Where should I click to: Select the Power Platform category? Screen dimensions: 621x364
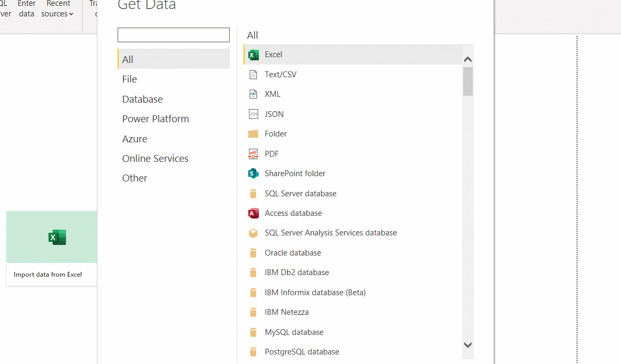point(174,119)
